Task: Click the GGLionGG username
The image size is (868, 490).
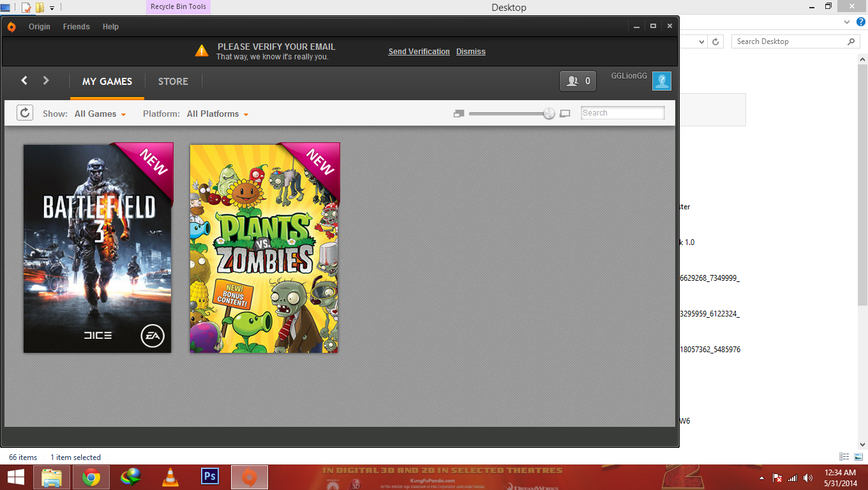Action: tap(629, 76)
